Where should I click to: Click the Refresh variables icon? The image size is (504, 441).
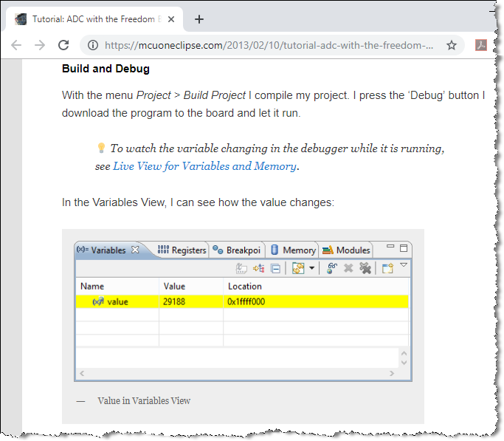[x=298, y=268]
